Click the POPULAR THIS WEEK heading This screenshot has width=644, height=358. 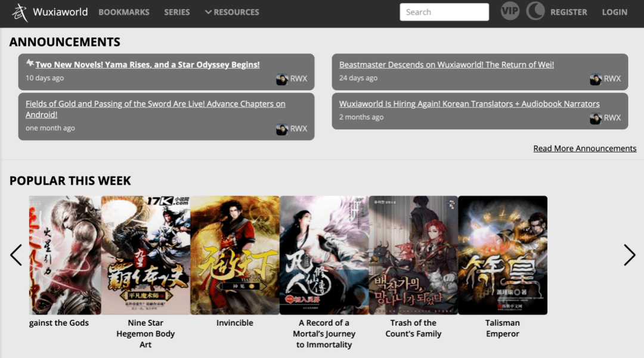click(70, 181)
